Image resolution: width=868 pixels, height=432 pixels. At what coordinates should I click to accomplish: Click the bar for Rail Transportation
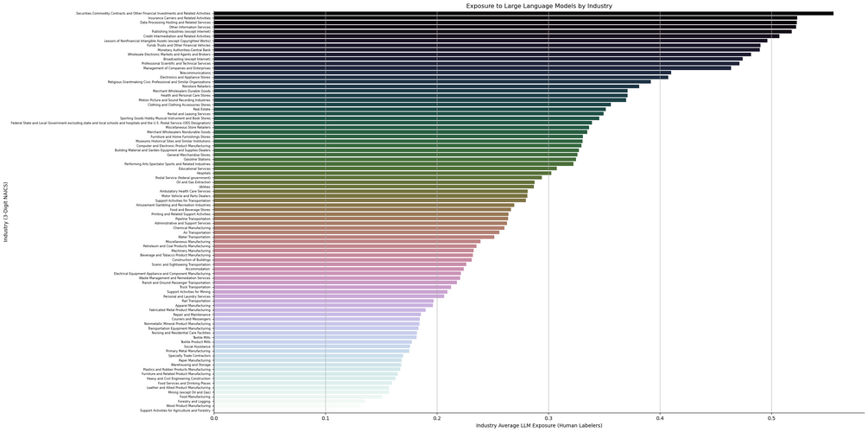[x=323, y=301]
